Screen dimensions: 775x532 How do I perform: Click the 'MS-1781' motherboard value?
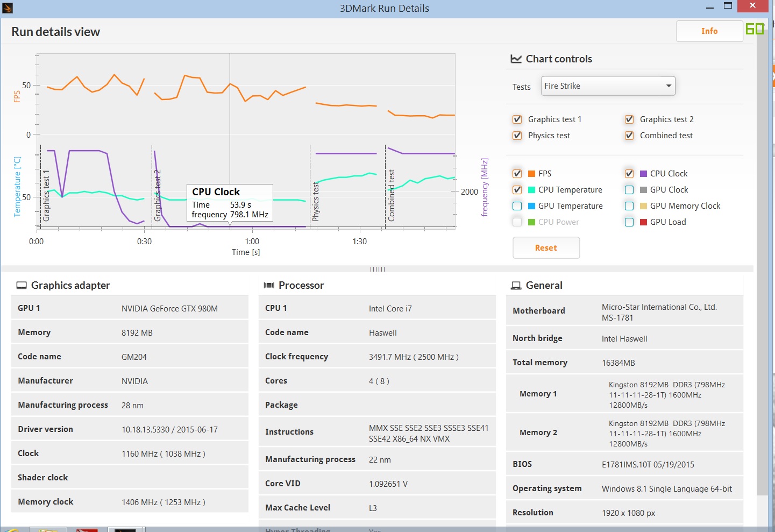pyautogui.click(x=617, y=318)
